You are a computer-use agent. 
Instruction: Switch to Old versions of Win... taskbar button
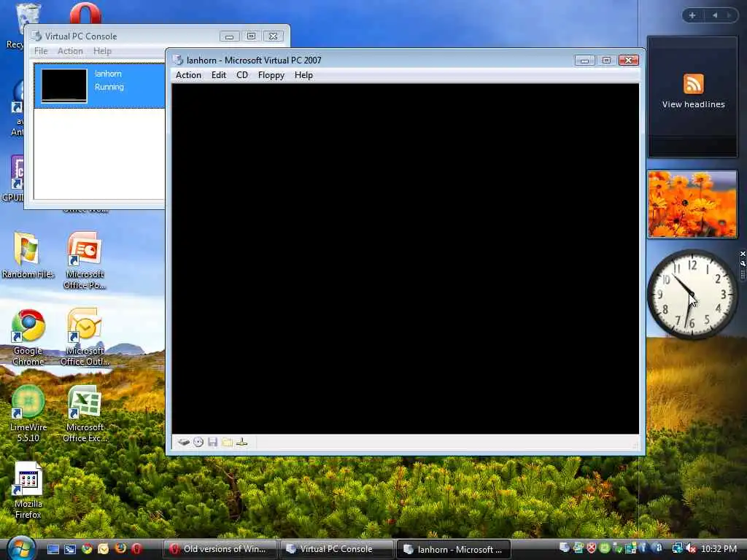220,549
